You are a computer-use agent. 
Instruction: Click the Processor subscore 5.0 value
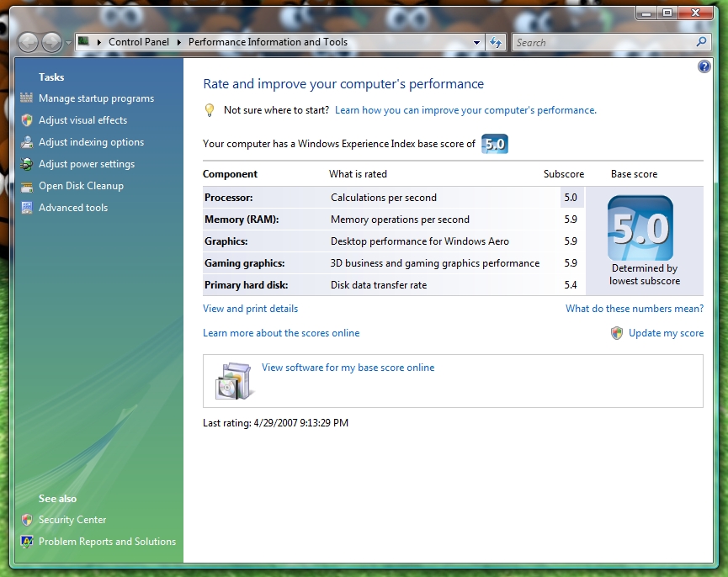tap(571, 198)
